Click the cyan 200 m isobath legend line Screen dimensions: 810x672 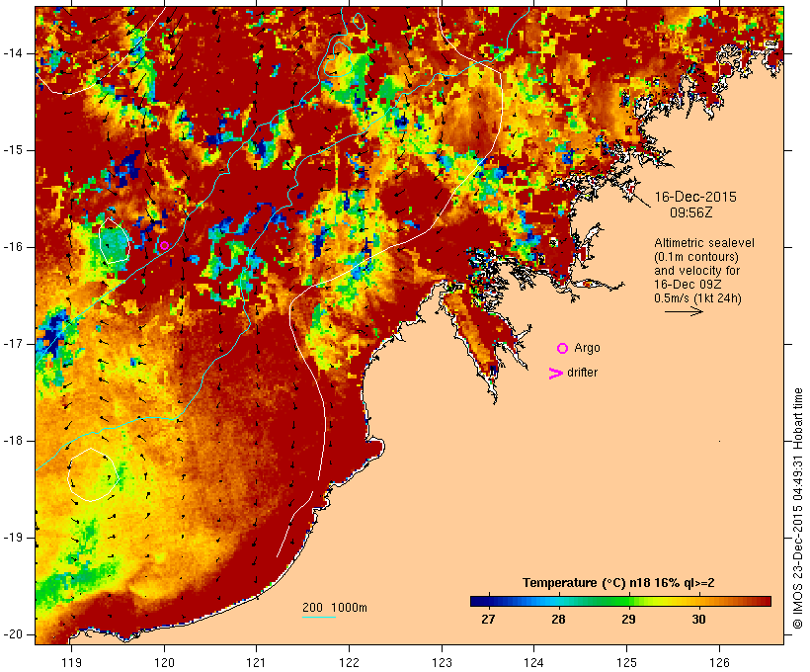tap(319, 617)
